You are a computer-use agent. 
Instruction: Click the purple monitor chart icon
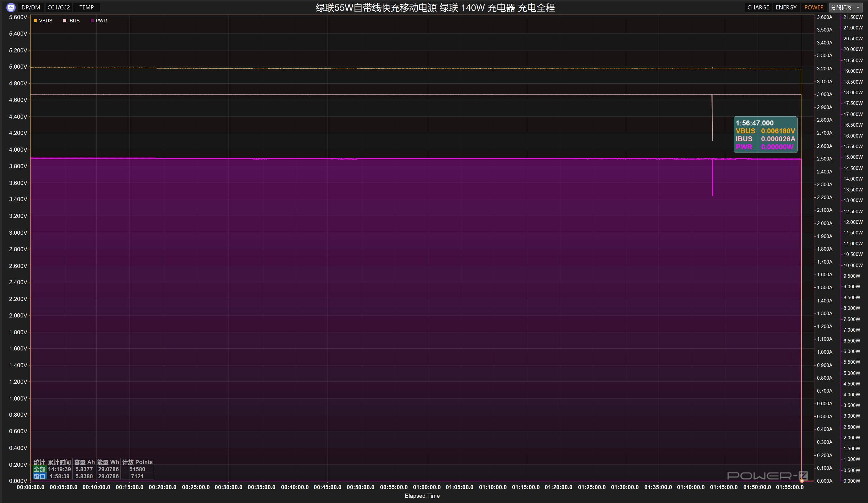coord(11,7)
